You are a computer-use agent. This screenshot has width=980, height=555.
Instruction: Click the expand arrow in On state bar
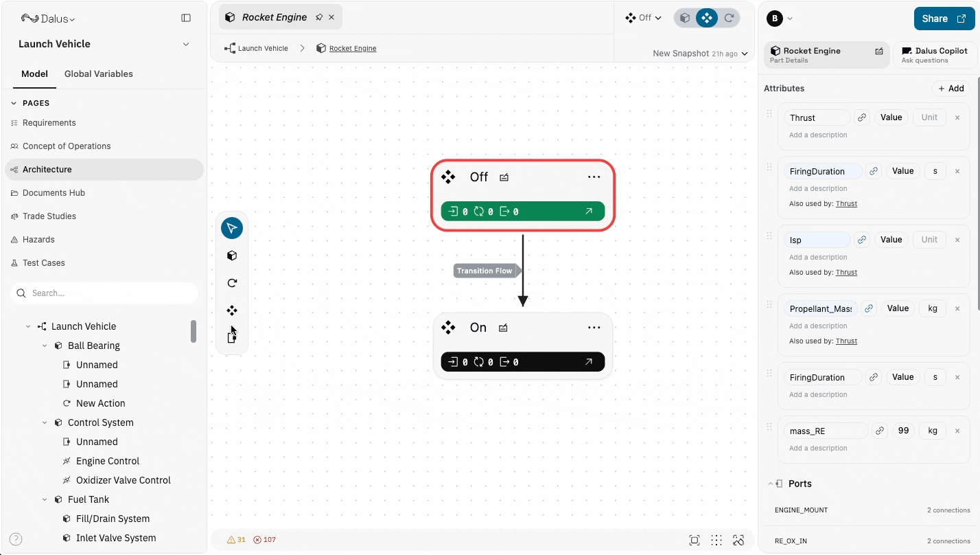pos(589,362)
